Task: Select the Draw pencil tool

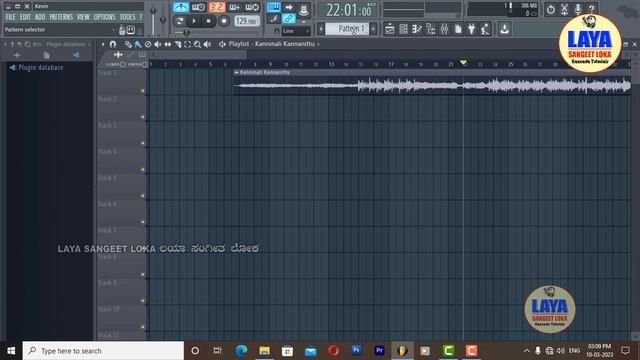Action: (128, 44)
